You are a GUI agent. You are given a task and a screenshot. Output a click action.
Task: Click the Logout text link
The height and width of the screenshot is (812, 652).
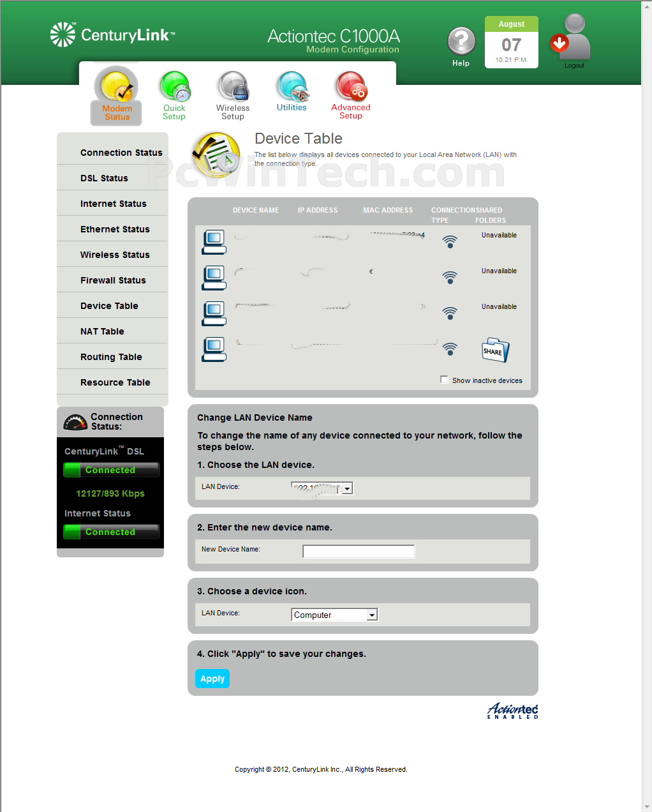pos(574,65)
